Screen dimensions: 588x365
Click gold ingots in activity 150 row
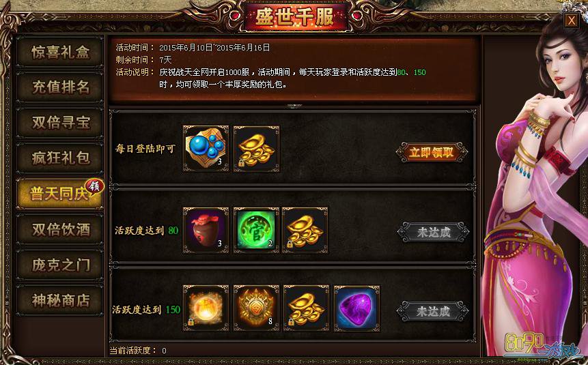tap(307, 308)
